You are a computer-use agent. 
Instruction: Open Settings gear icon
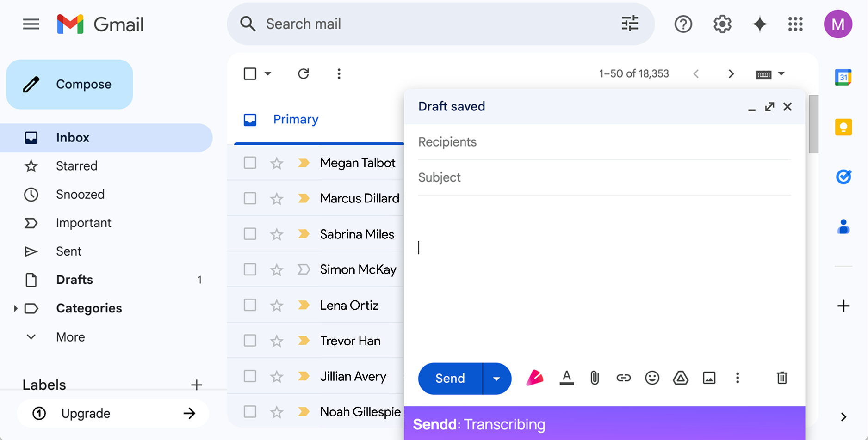722,24
